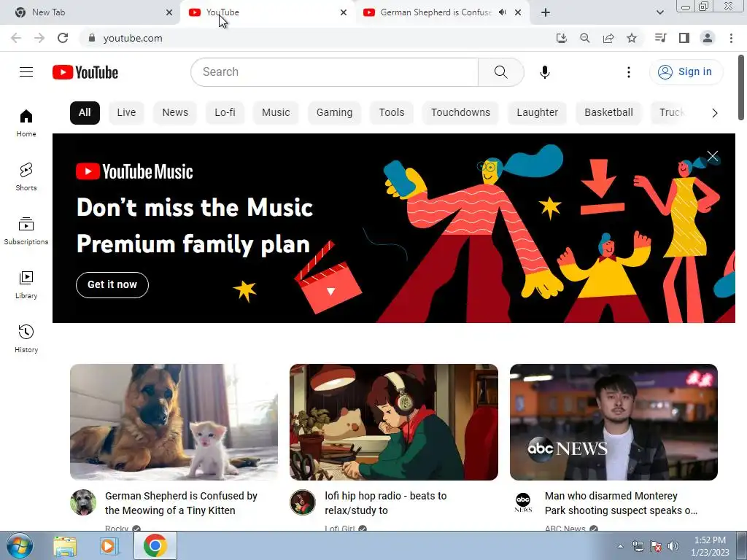Viewport: 747px width, 560px height.
Task: Open the YouTube hamburger guide menu
Action: (x=26, y=72)
